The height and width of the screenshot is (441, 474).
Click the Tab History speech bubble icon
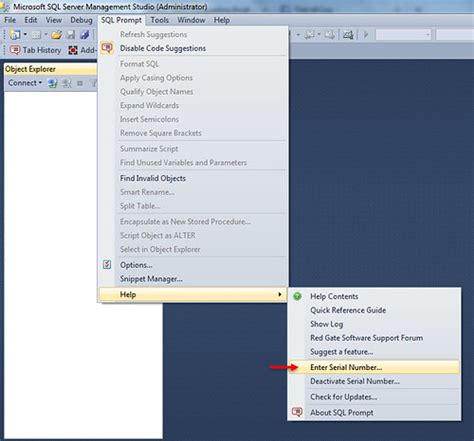(x=15, y=50)
